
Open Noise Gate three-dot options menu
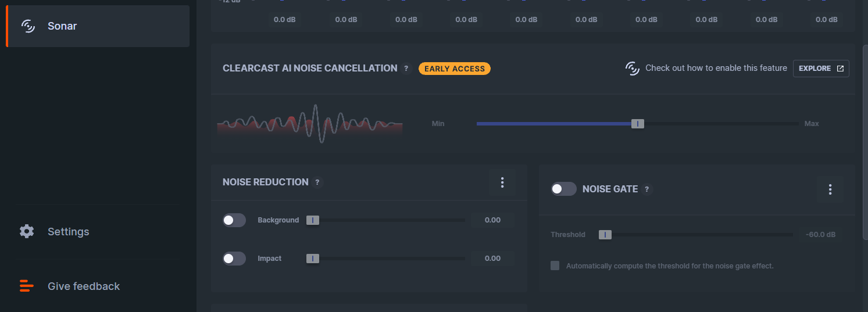pos(830,189)
